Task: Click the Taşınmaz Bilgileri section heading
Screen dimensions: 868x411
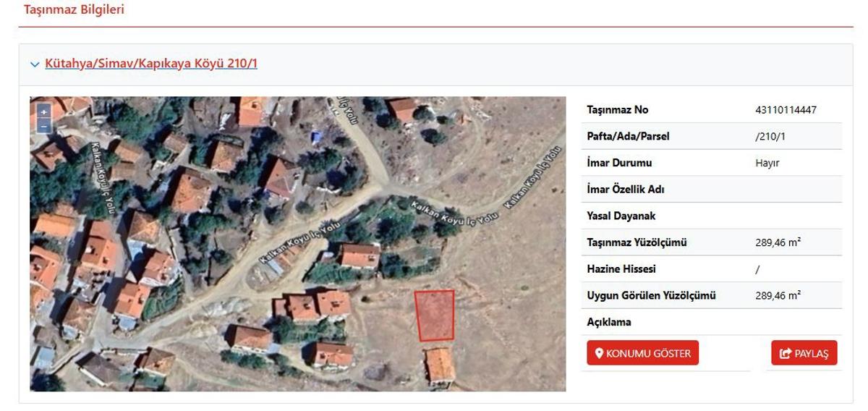Action: pos(74,10)
